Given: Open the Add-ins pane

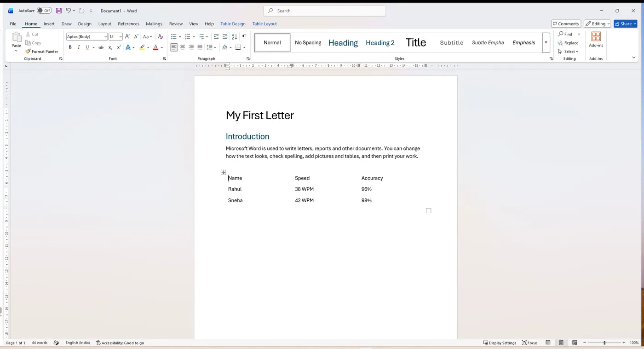Looking at the screenshot, I should pos(596,40).
